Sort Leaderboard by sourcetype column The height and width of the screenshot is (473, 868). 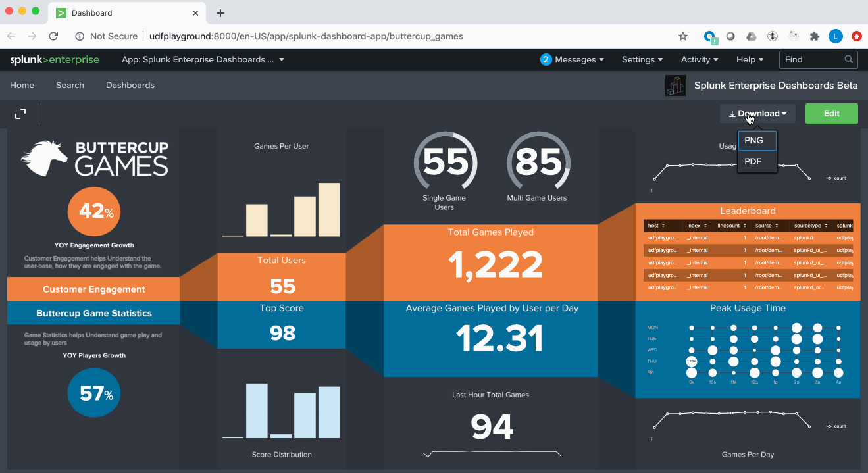pos(810,226)
